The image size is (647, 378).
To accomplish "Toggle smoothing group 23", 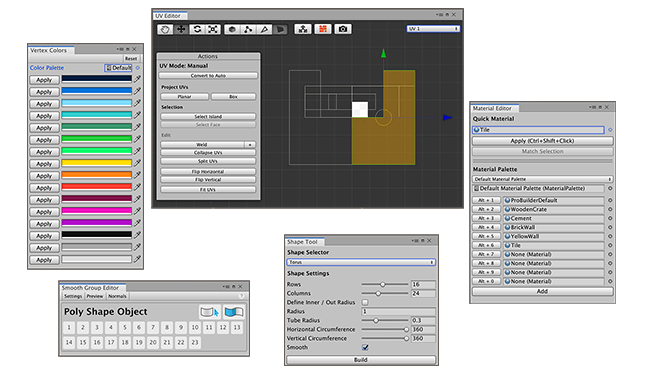I will pos(195,343).
